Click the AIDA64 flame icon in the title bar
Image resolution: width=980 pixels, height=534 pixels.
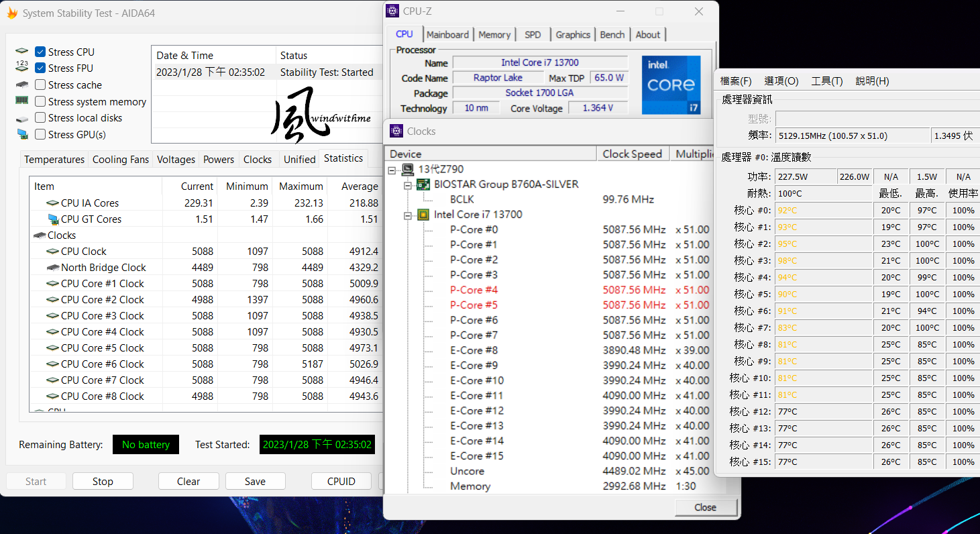point(11,12)
